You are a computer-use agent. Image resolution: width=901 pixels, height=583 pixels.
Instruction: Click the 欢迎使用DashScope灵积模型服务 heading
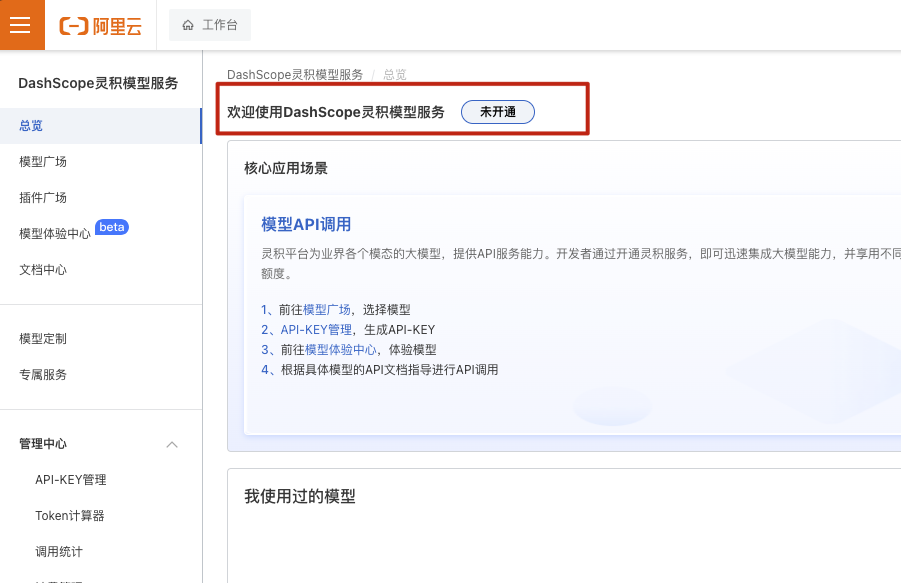[336, 112]
